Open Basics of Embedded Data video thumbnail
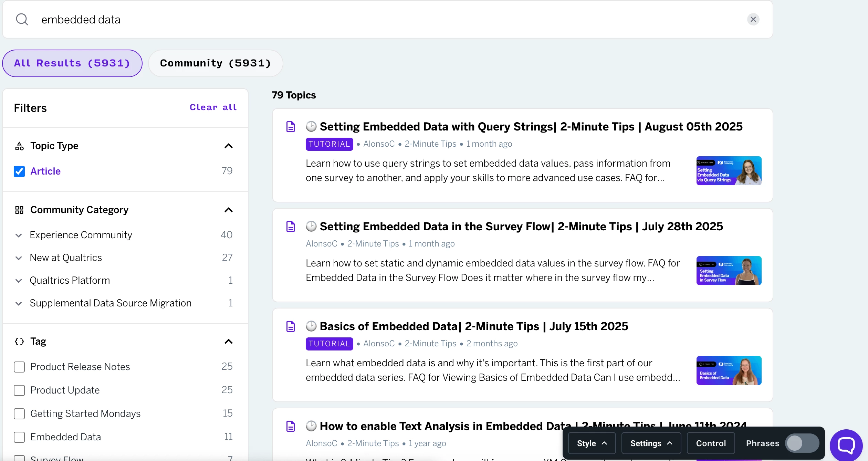 (x=729, y=370)
